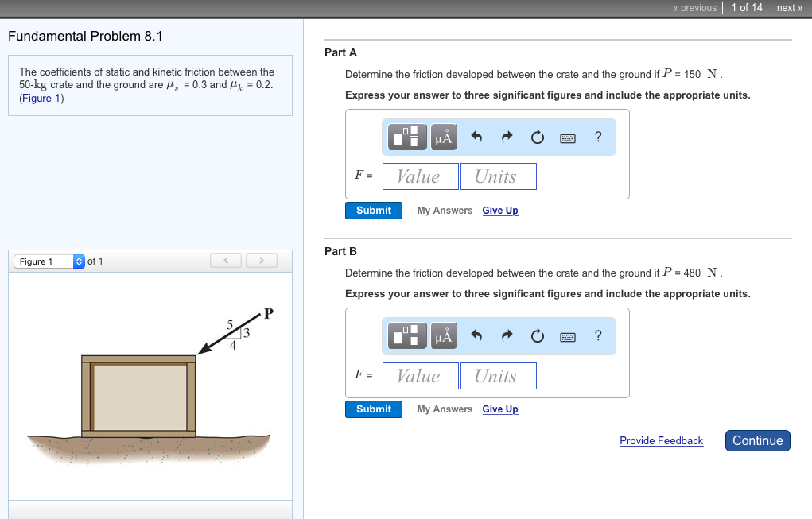812x519 pixels.
Task: Give Up on Part B
Action: tap(500, 409)
